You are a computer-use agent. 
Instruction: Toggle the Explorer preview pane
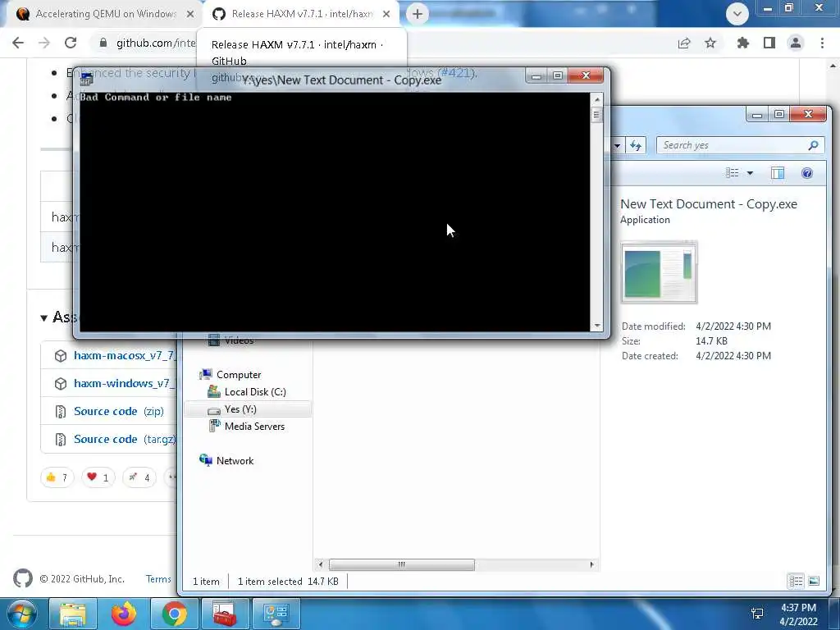pos(778,172)
